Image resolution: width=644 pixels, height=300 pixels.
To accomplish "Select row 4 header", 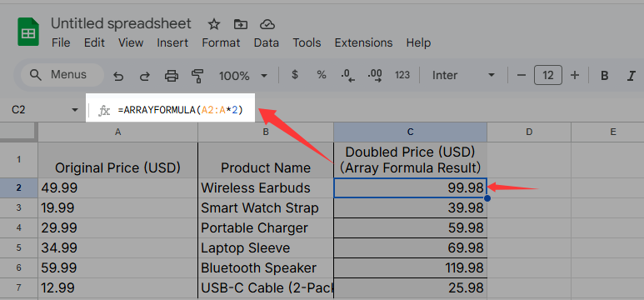I will [x=18, y=228].
